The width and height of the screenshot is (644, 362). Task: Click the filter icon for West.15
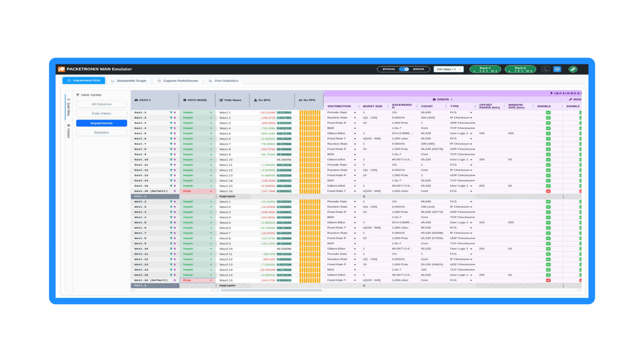click(x=171, y=275)
